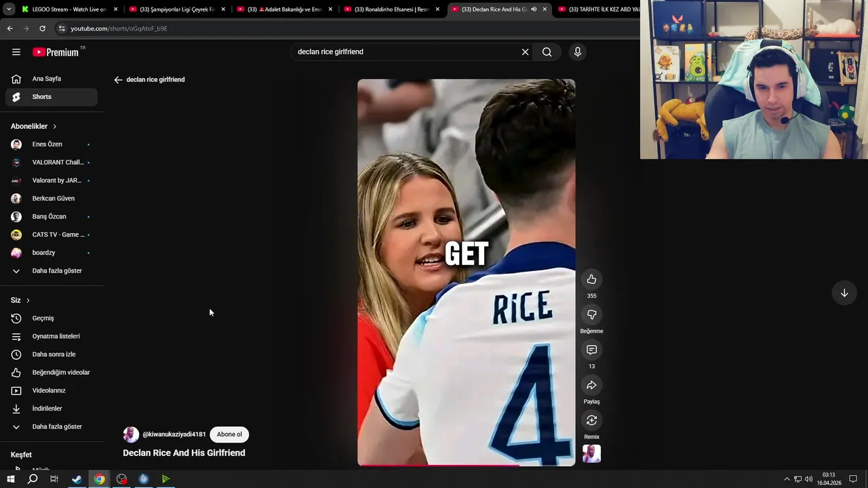Open the @kiwanukaziyadi4181 channel name

pos(174,434)
